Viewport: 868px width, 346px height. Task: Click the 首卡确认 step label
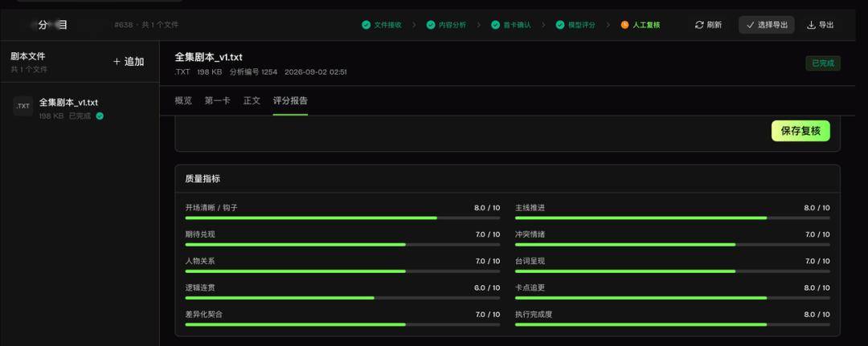[x=518, y=25]
